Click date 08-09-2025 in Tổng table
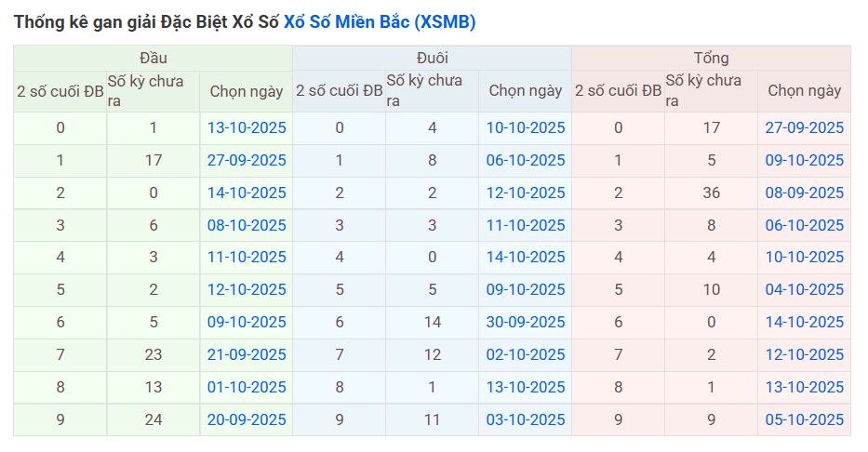The height and width of the screenshot is (452, 868). [805, 193]
